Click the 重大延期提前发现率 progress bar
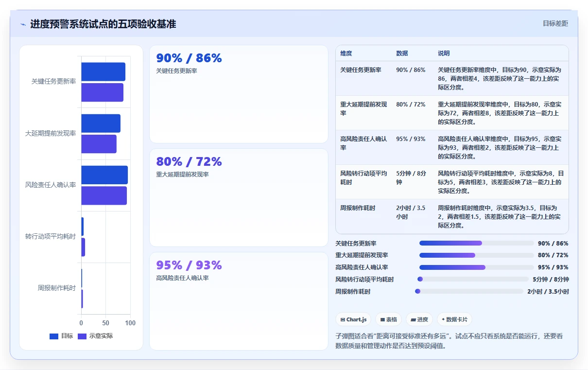 click(476, 255)
